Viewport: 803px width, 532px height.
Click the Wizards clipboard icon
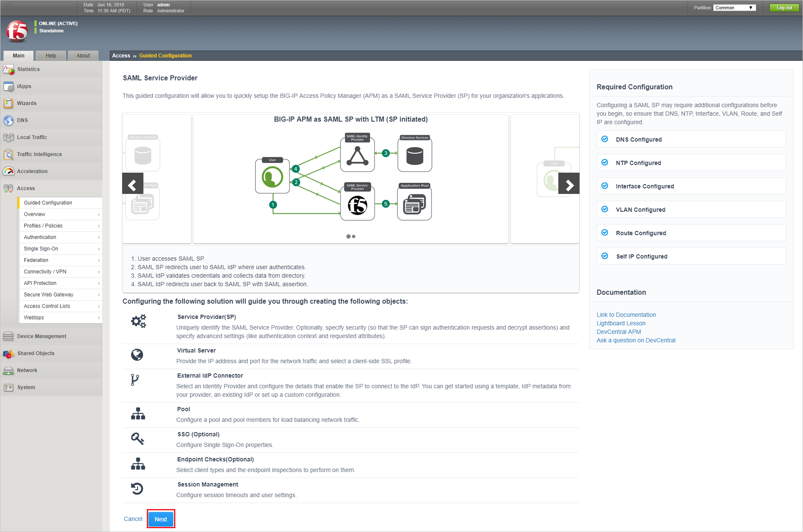9,103
